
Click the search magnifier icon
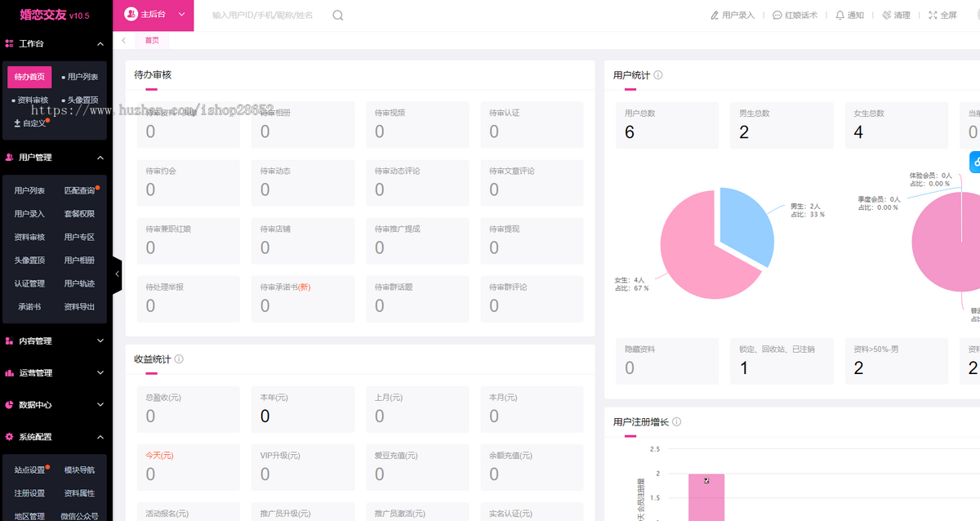[338, 16]
